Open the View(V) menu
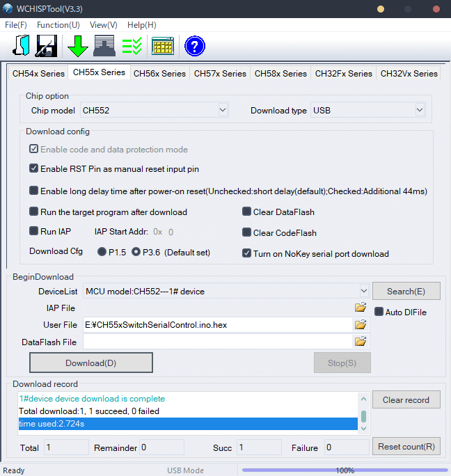451x476 pixels. (x=104, y=25)
